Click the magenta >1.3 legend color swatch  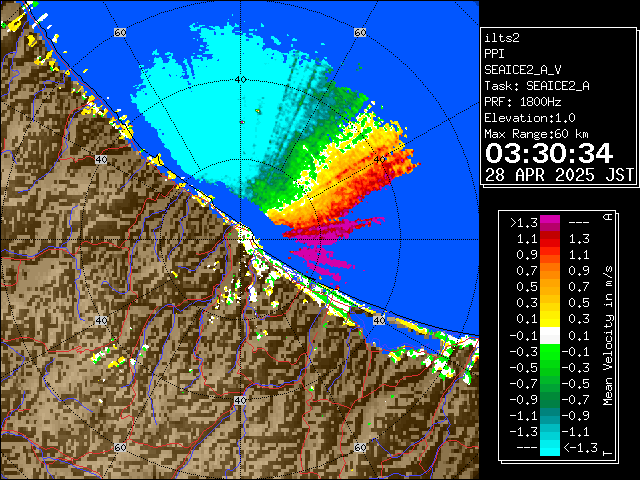click(550, 223)
